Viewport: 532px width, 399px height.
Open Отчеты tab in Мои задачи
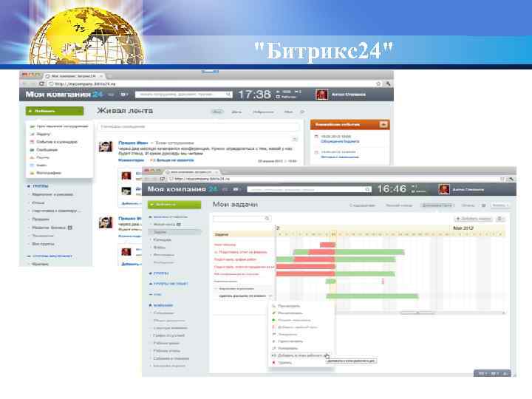tap(468, 205)
